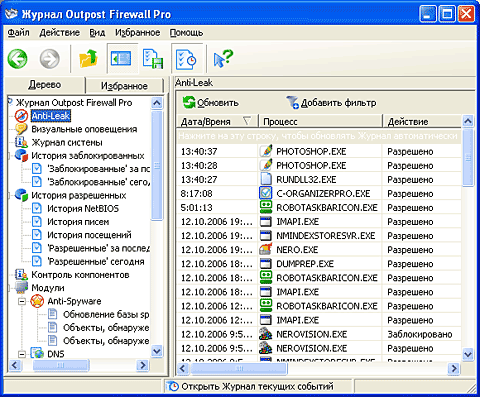Click log table horizontal scrollbar right arrow
This screenshot has width=480, height=397.
tap(454, 368)
